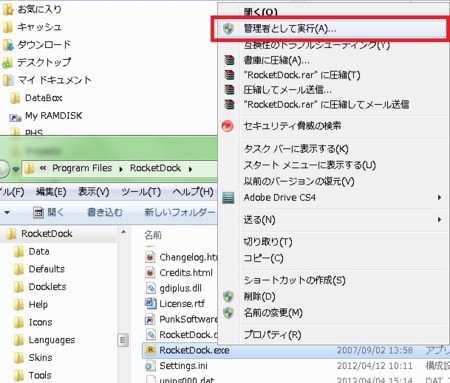
Task: Open ツール(T) menu in menu bar
Action: click(141, 192)
